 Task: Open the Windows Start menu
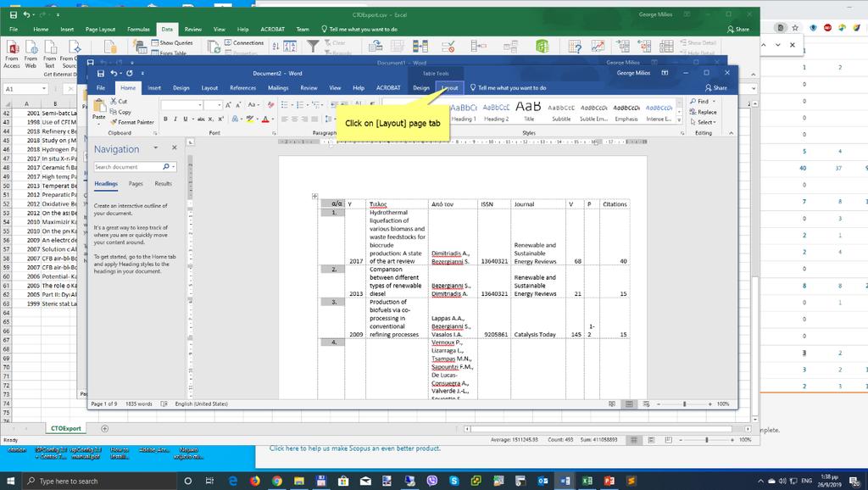[x=10, y=481]
